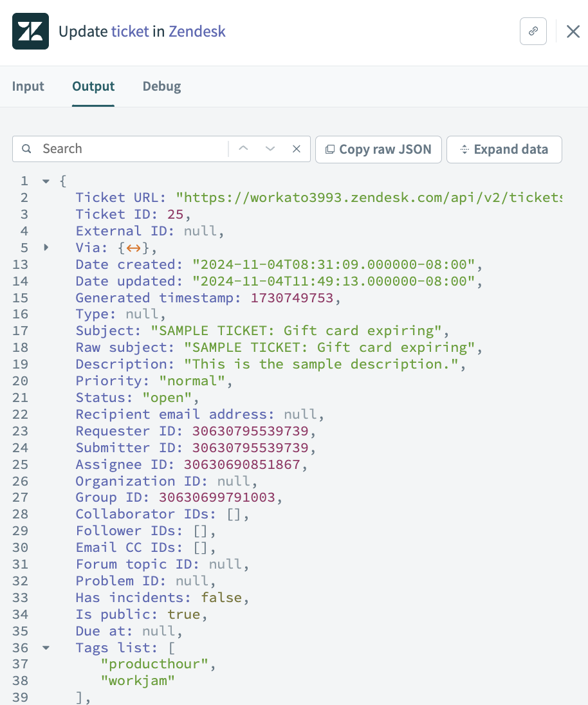
Task: Switch to the Debug tab
Action: click(x=161, y=86)
